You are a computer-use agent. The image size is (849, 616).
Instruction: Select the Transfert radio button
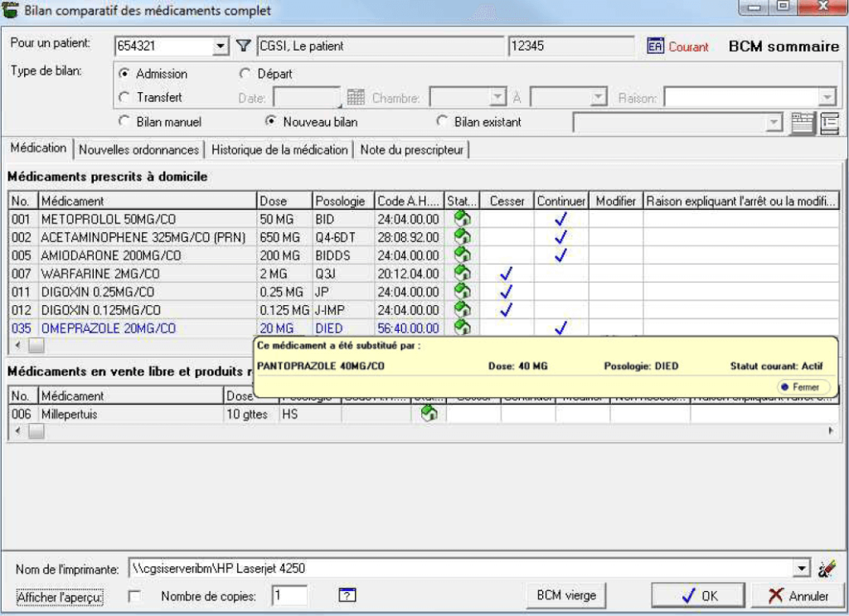pos(124,97)
